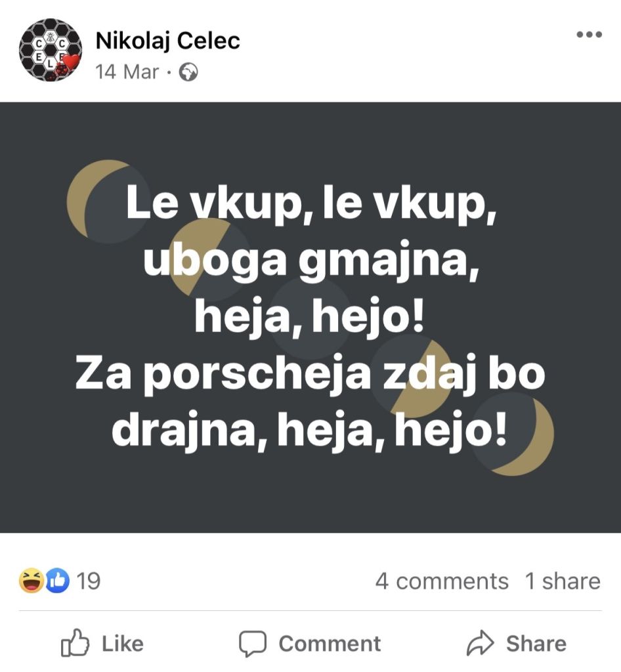This screenshot has height=672, width=621.
Task: Open the "4 comments" link
Action: (442, 581)
